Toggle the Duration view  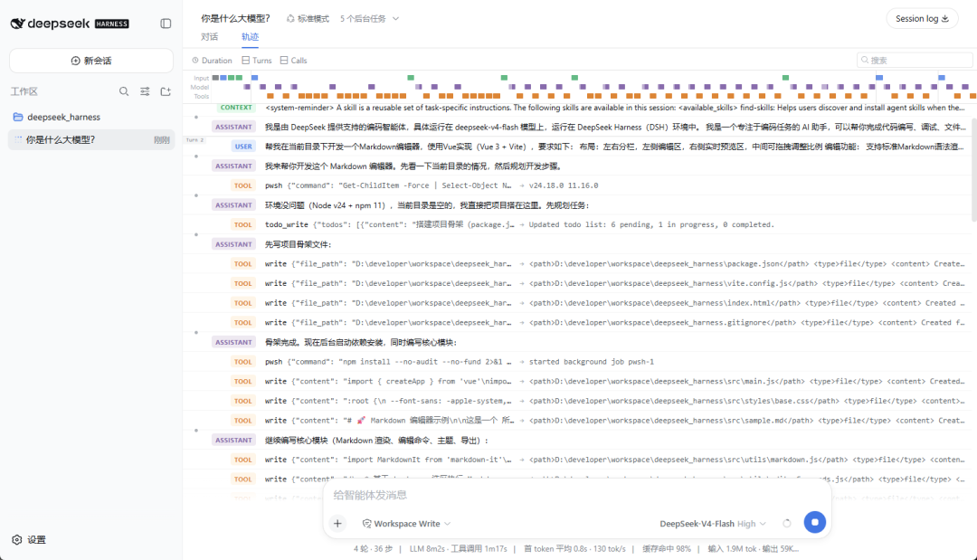click(212, 61)
